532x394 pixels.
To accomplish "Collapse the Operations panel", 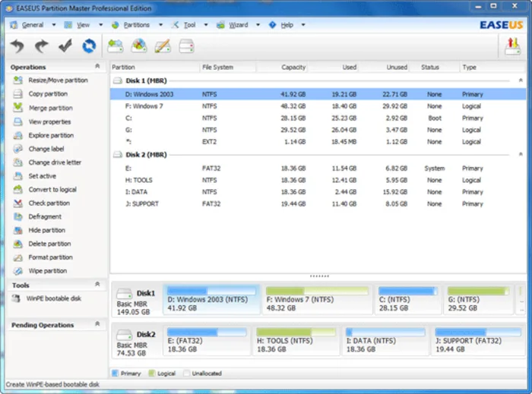I will point(97,66).
